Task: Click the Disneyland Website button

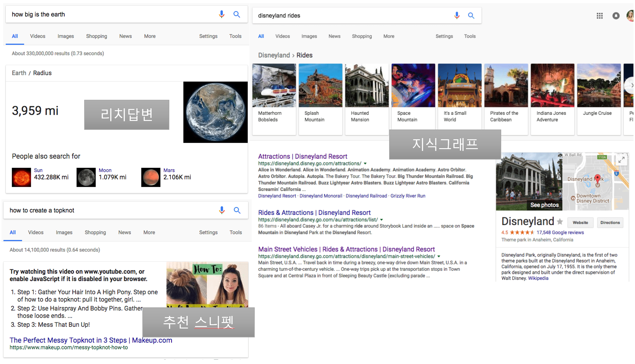Action: [x=580, y=223]
